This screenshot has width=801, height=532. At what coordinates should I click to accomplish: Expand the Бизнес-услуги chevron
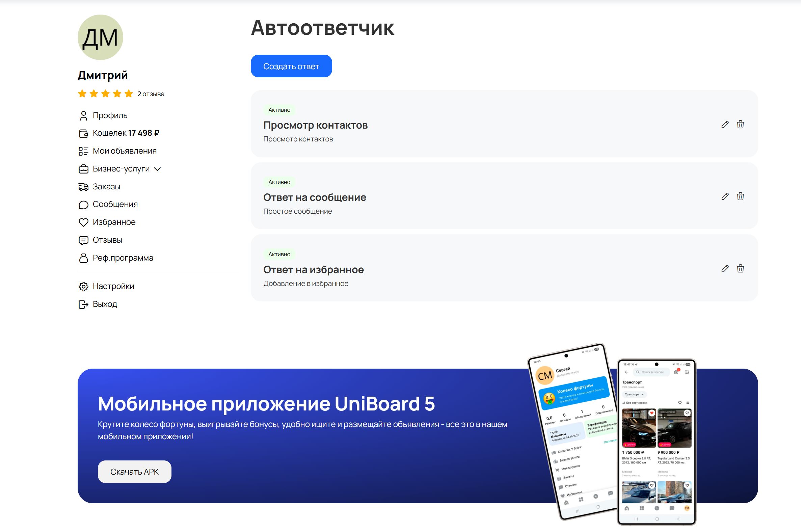[157, 169]
